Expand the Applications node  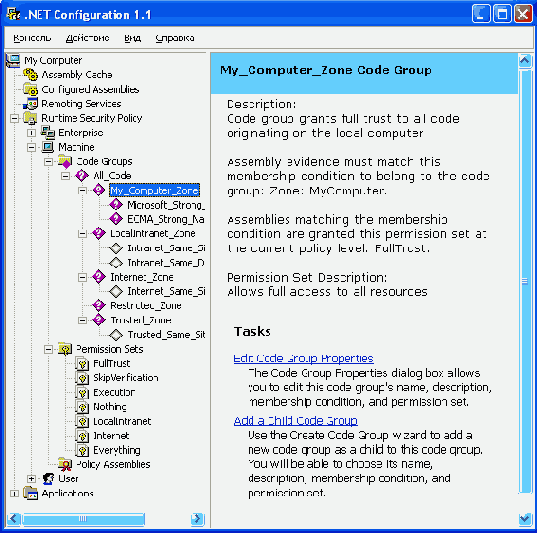[x=14, y=494]
